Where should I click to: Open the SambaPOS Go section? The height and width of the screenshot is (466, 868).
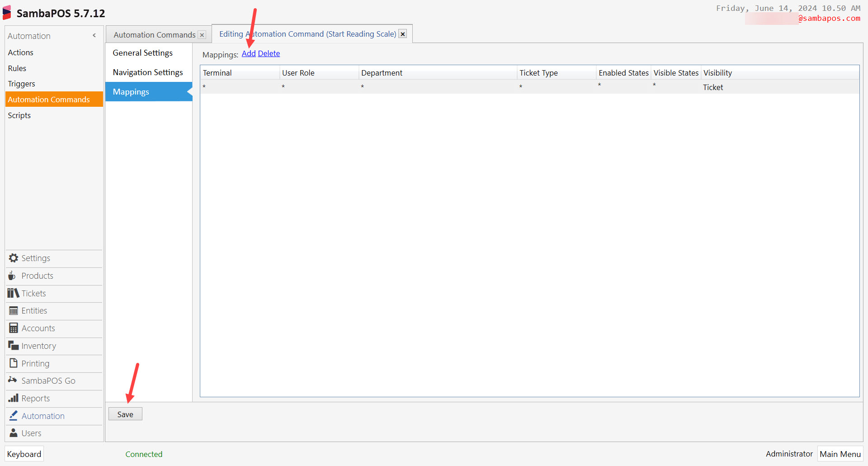(x=48, y=380)
